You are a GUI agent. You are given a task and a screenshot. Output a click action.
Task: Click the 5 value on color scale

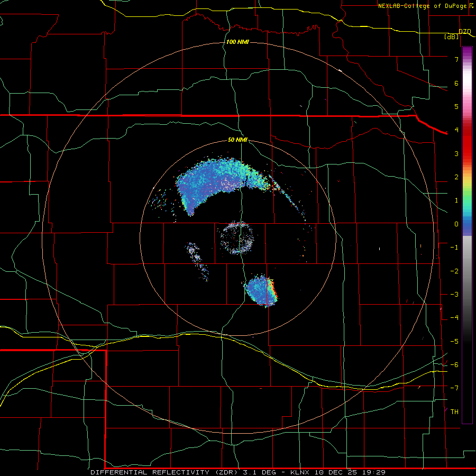click(x=456, y=106)
